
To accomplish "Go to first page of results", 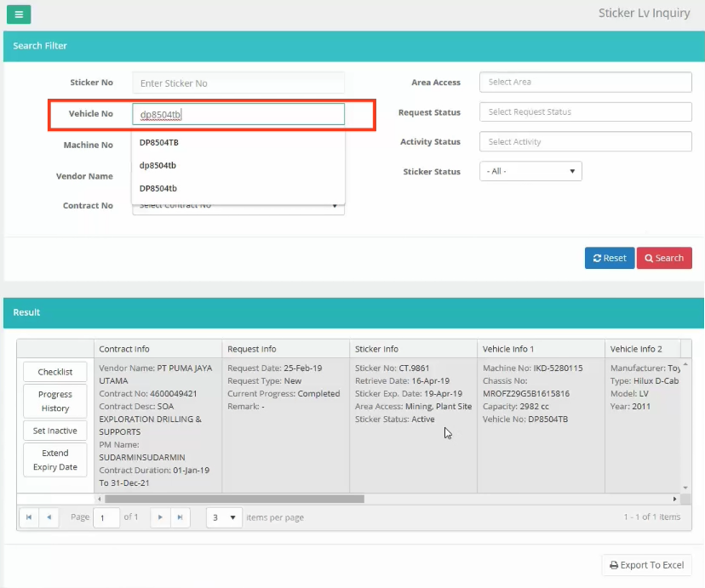I will 29,517.
